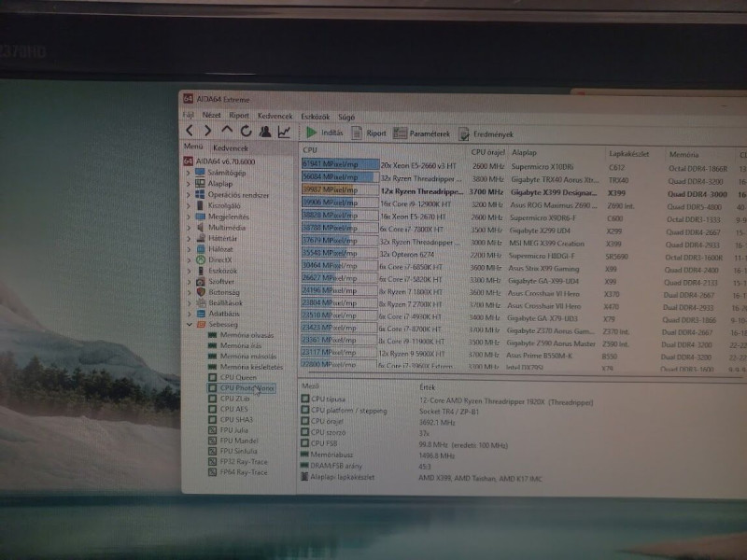Viewport: 747px width, 560px height.
Task: Open Paraméterek in toolbar
Action: (421, 133)
